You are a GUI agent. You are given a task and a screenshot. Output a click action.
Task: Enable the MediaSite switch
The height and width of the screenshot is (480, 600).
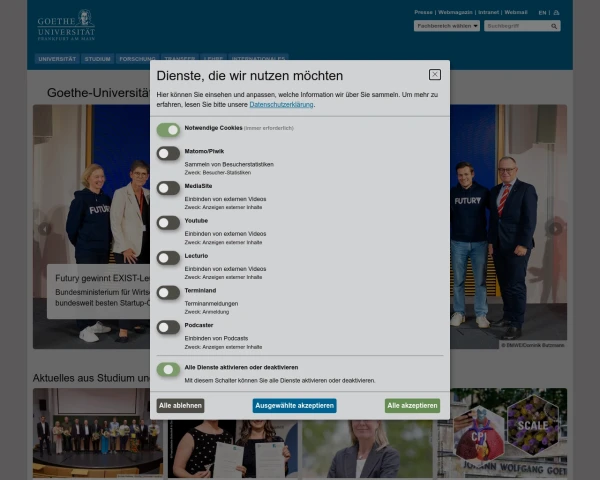tap(168, 188)
